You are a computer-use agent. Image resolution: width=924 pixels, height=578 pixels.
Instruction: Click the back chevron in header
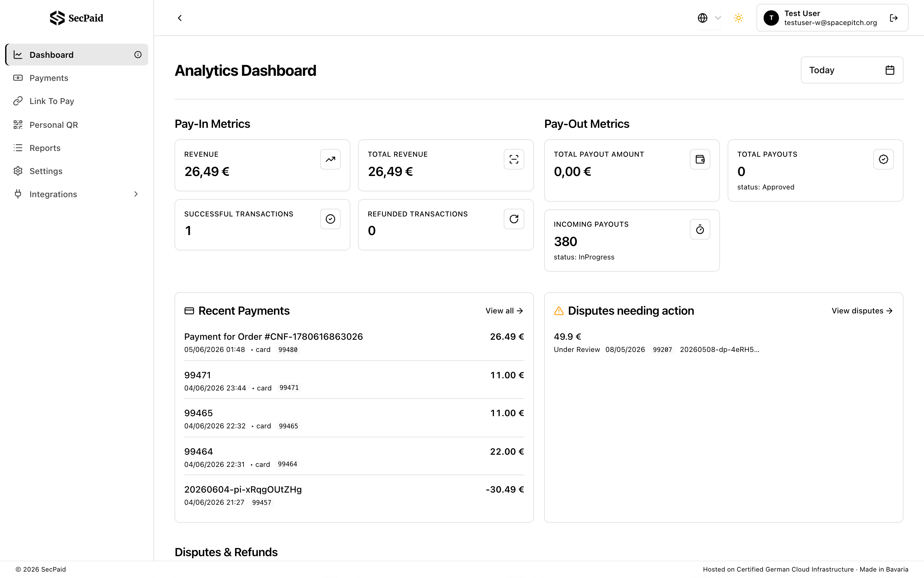pyautogui.click(x=180, y=18)
